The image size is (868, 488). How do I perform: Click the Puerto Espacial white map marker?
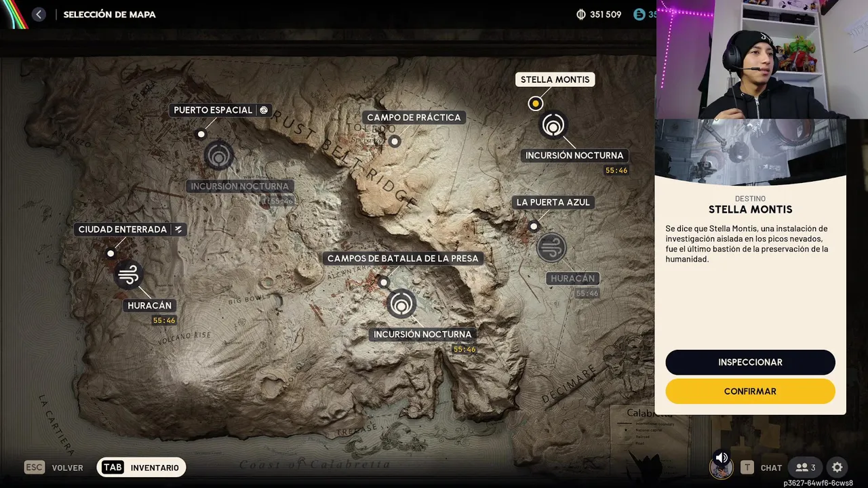click(201, 134)
